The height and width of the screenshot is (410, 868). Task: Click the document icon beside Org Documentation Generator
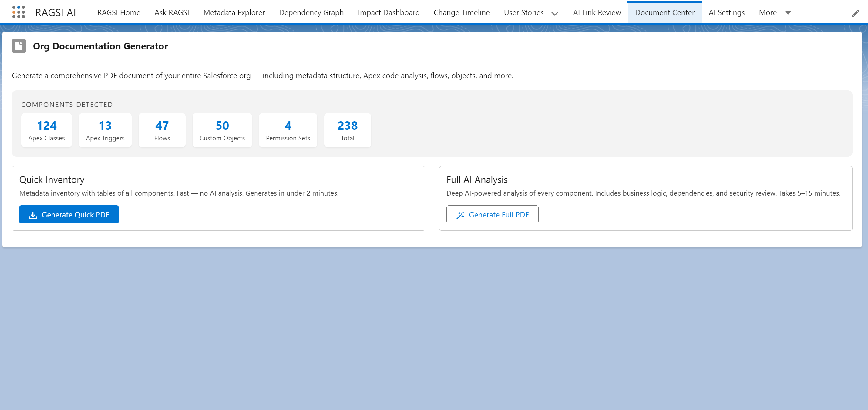(x=19, y=46)
